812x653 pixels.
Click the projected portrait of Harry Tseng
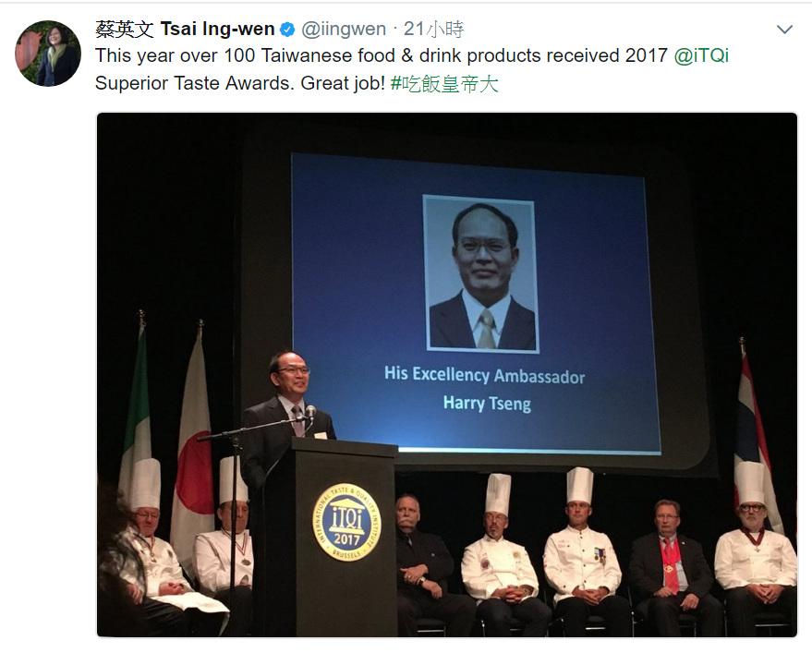(x=481, y=274)
